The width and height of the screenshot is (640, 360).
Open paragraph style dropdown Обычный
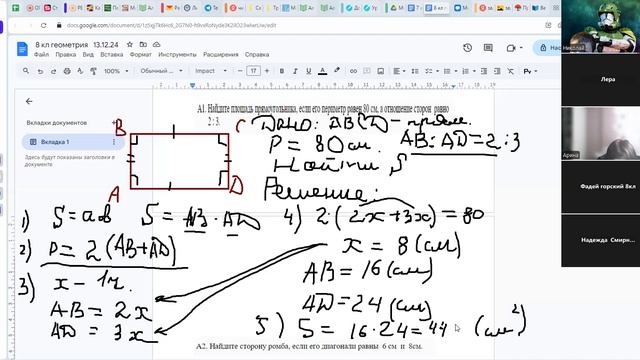coord(162,71)
